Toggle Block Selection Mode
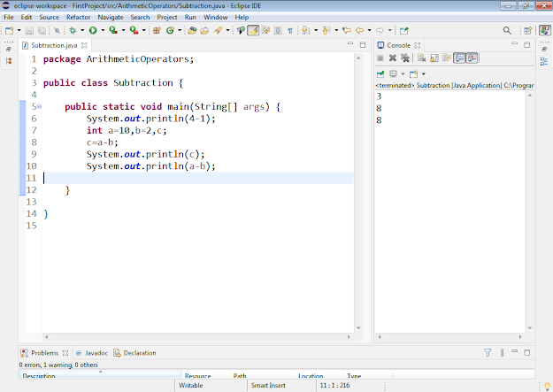The width and height of the screenshot is (553, 392). [278, 31]
